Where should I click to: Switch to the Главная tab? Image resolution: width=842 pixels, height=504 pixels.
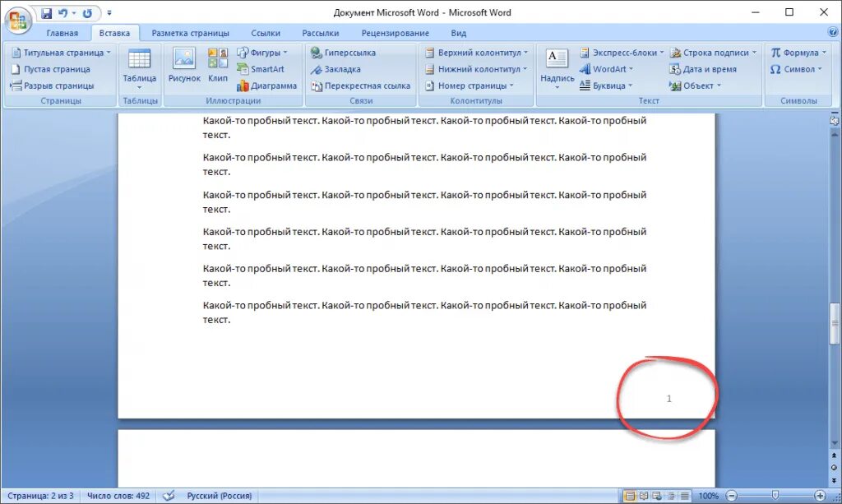(x=62, y=33)
